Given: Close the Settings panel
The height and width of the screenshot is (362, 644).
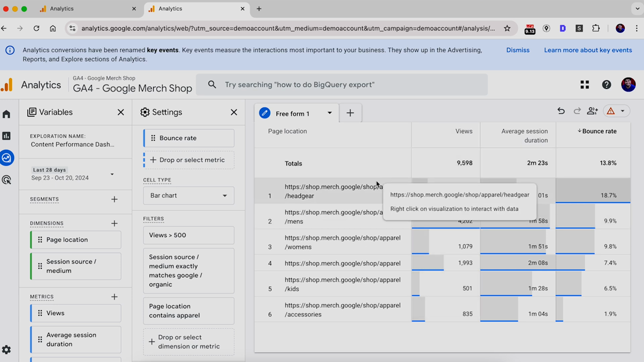Looking at the screenshot, I should pyautogui.click(x=234, y=112).
